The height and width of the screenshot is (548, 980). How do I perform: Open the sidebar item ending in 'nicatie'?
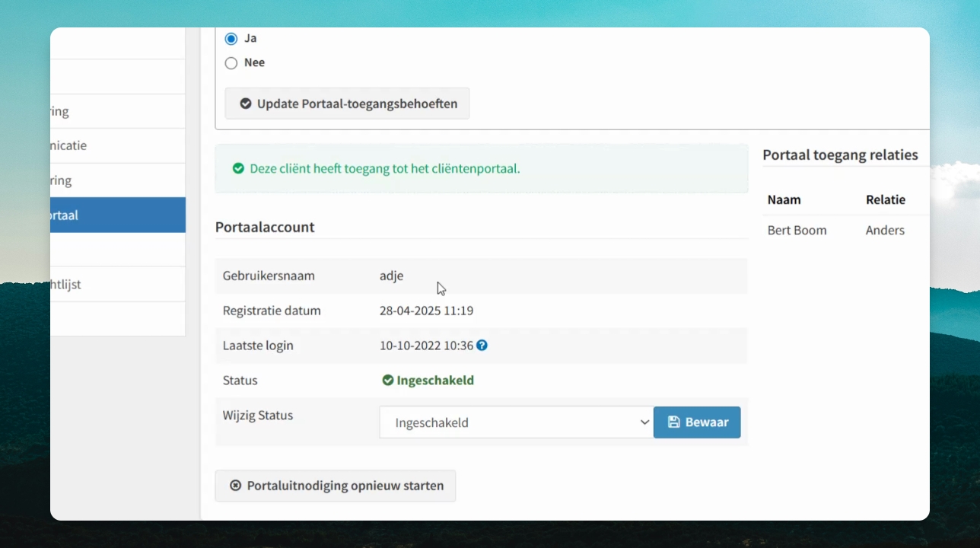click(x=118, y=145)
